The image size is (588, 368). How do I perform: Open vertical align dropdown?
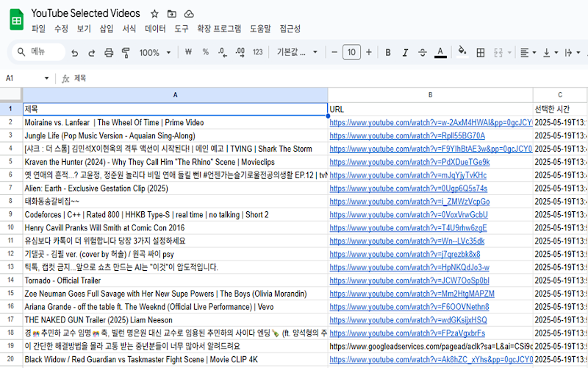551,52
